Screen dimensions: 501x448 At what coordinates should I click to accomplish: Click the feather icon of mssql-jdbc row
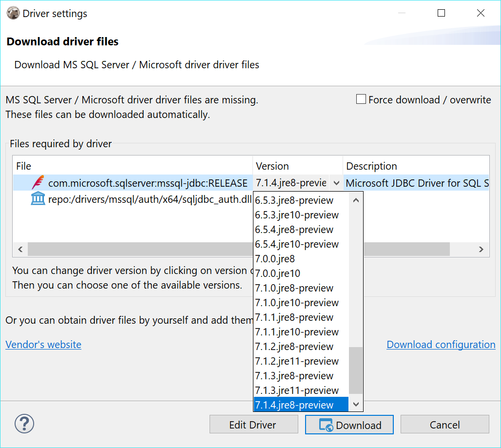pyautogui.click(x=38, y=182)
